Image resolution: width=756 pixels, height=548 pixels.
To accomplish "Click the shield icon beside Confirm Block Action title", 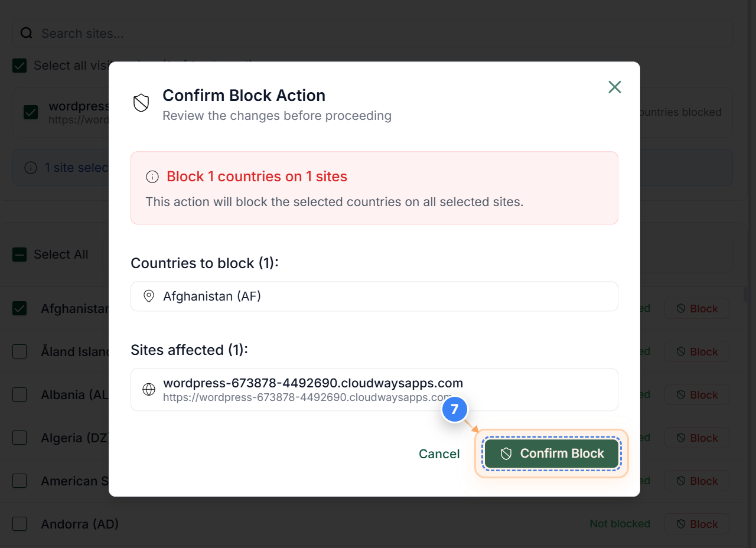I will coord(141,102).
